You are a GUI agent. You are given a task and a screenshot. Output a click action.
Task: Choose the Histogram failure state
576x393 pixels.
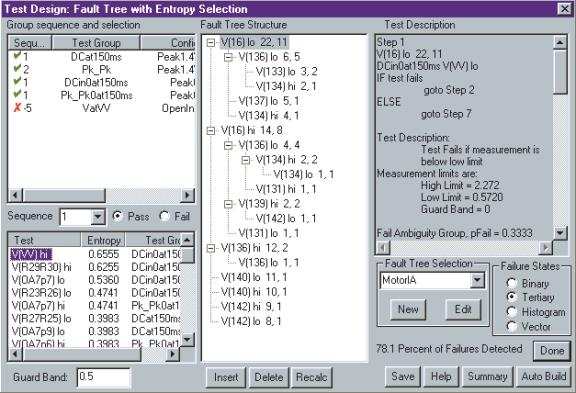(x=512, y=312)
